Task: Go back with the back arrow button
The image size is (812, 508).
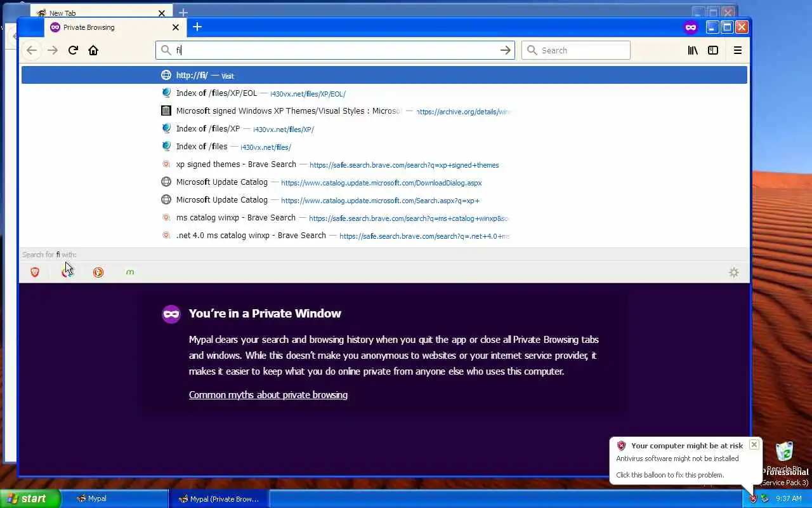Action: pyautogui.click(x=32, y=50)
